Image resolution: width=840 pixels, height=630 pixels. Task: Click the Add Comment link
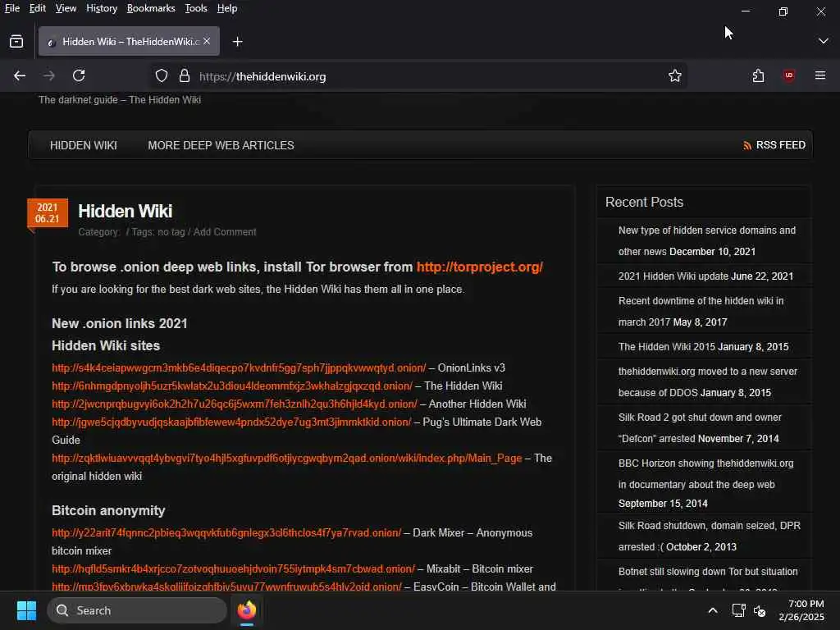(x=225, y=232)
